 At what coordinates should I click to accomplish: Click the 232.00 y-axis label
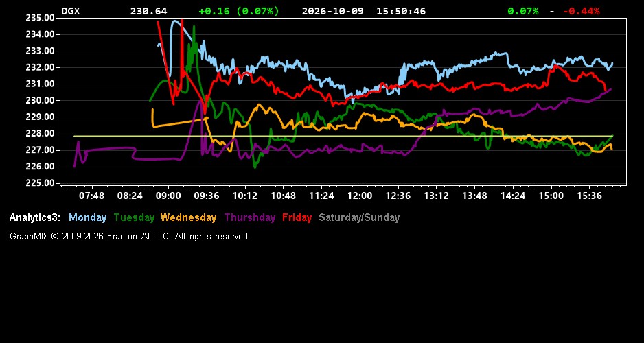pyautogui.click(x=40, y=67)
